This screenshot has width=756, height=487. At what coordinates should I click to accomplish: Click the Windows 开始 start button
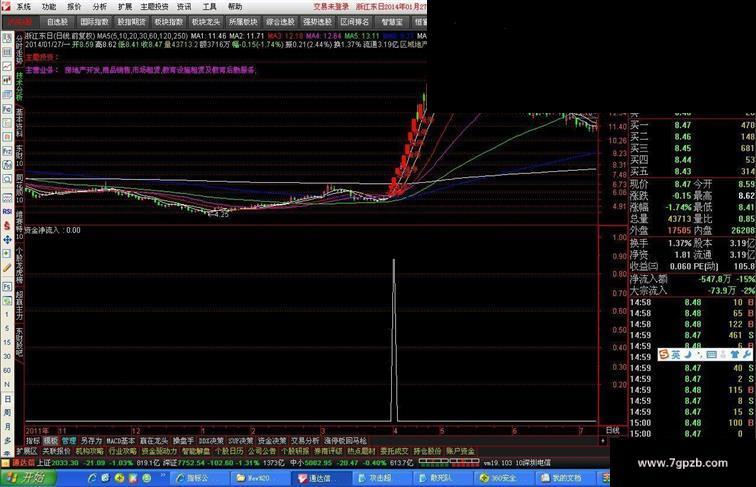pyautogui.click(x=28, y=478)
